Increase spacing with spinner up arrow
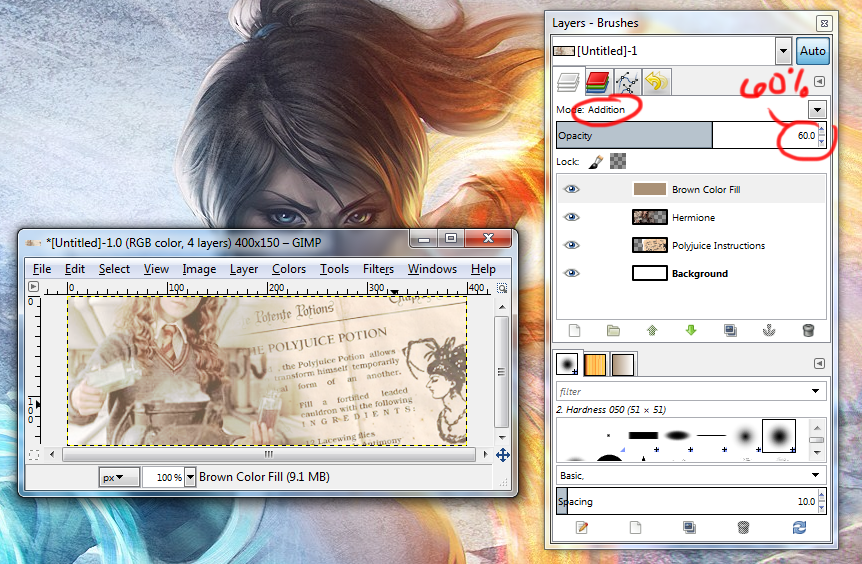 (821, 496)
